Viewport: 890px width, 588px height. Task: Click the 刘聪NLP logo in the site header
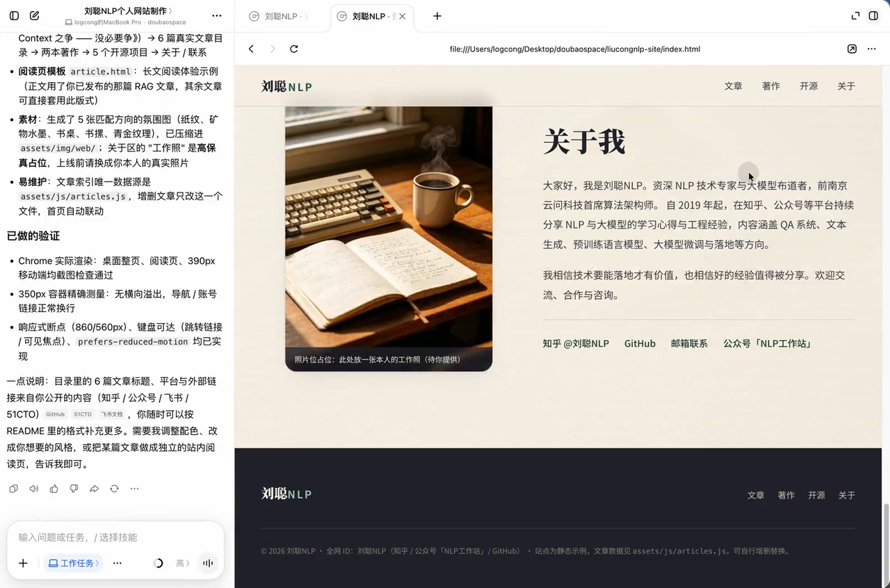(x=286, y=86)
